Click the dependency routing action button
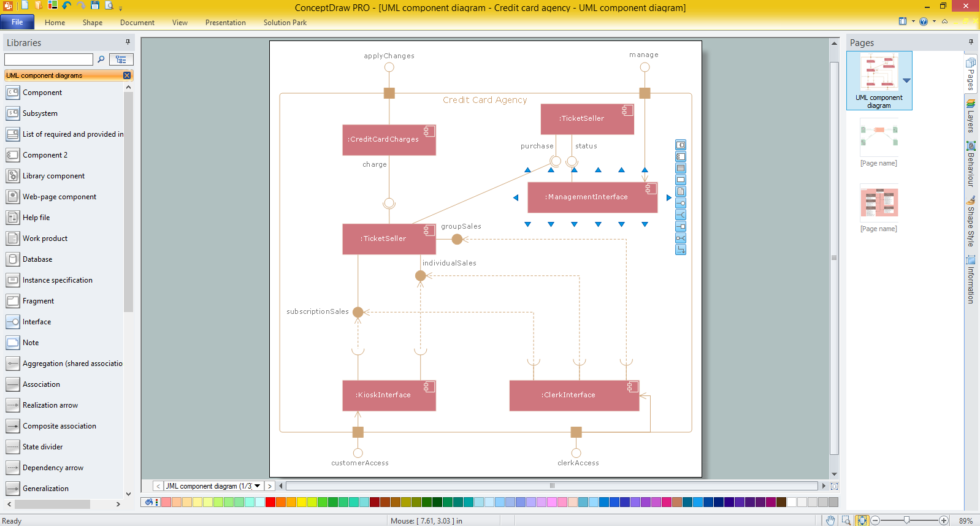980x526 pixels. 681,250
